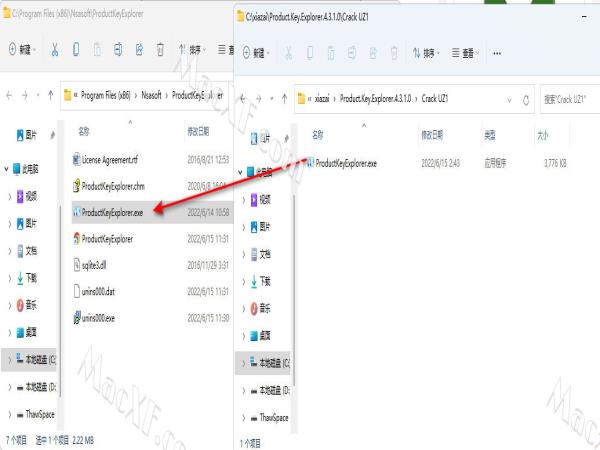Click Cut icon in left window toolbar
The height and width of the screenshot is (450, 600).
tap(55, 49)
